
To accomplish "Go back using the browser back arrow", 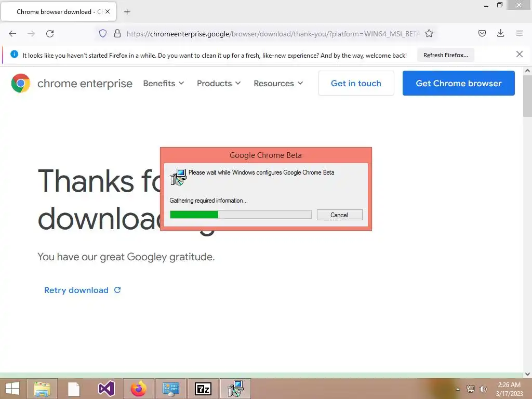I will [12, 34].
